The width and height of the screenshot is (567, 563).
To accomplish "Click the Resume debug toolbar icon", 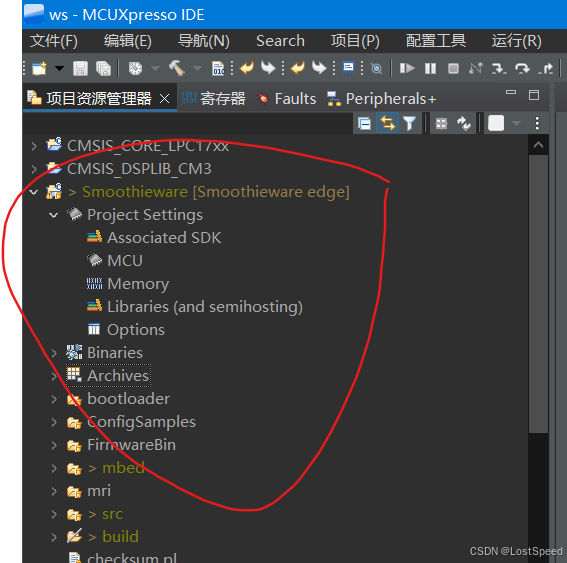I will tap(407, 68).
